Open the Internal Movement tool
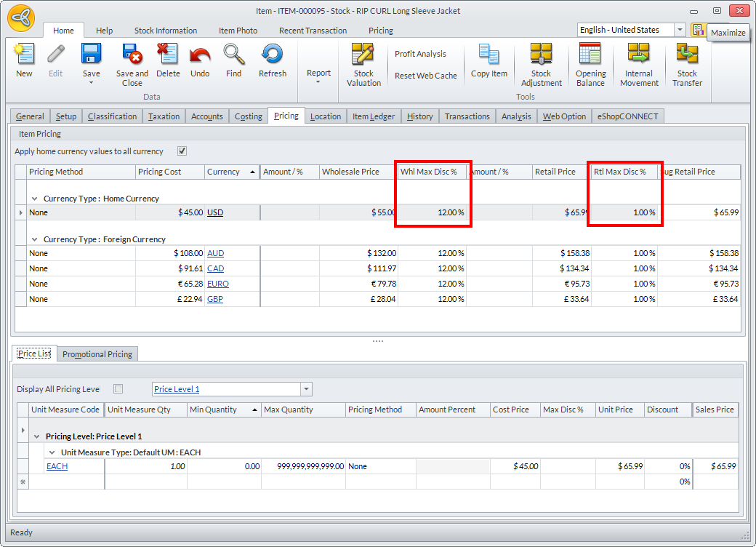This screenshot has width=756, height=547. point(639,55)
